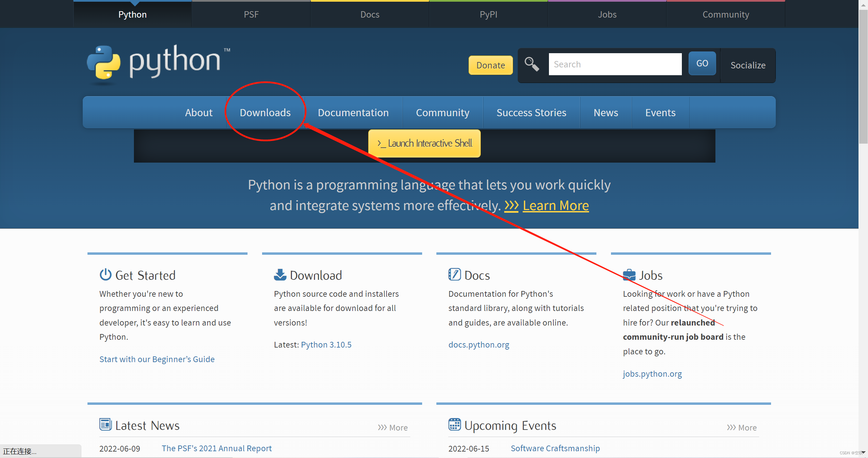
Task: Switch to the PyPI tab
Action: coord(488,14)
